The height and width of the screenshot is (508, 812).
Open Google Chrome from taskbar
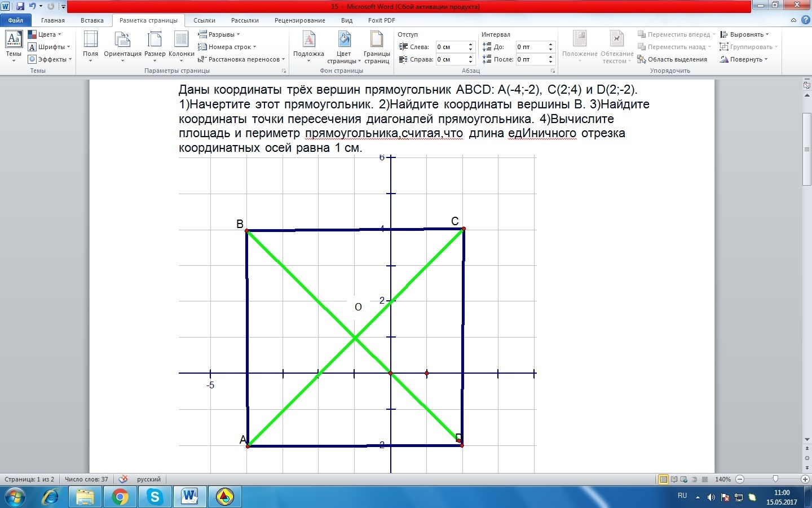pos(120,497)
